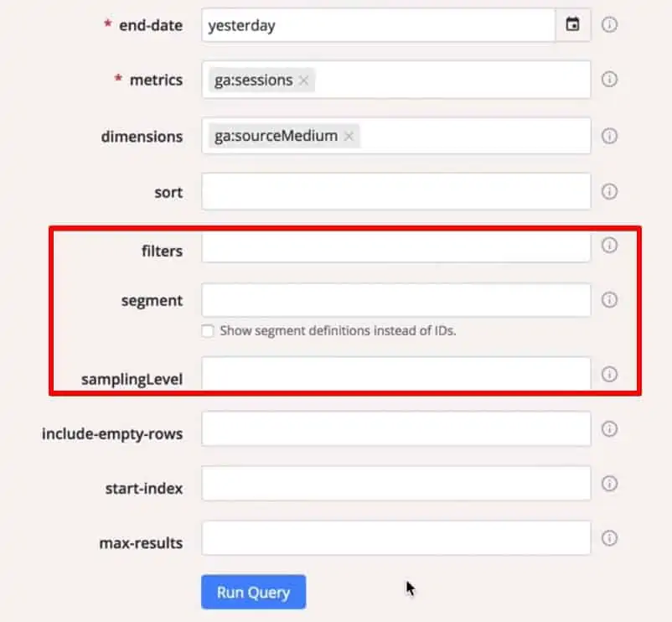Click the info icon beside sort
This screenshot has width=672, height=622.
pyautogui.click(x=610, y=191)
